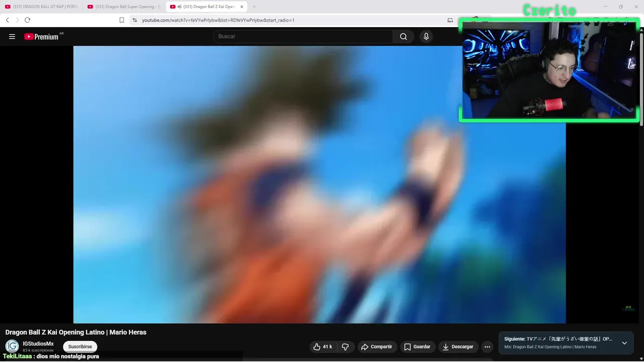Open a new browser tab
644x362 pixels.
click(x=254, y=7)
